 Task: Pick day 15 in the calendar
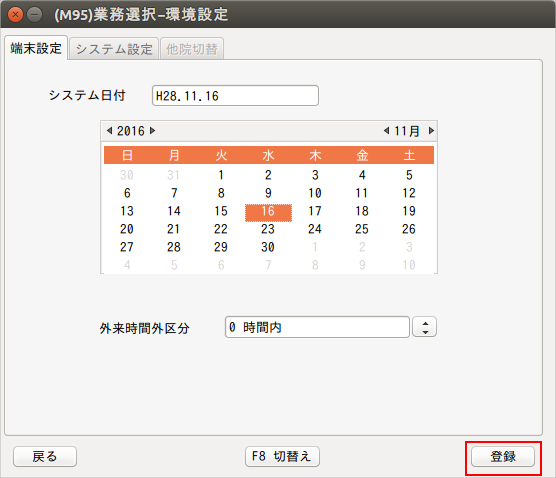click(221, 211)
